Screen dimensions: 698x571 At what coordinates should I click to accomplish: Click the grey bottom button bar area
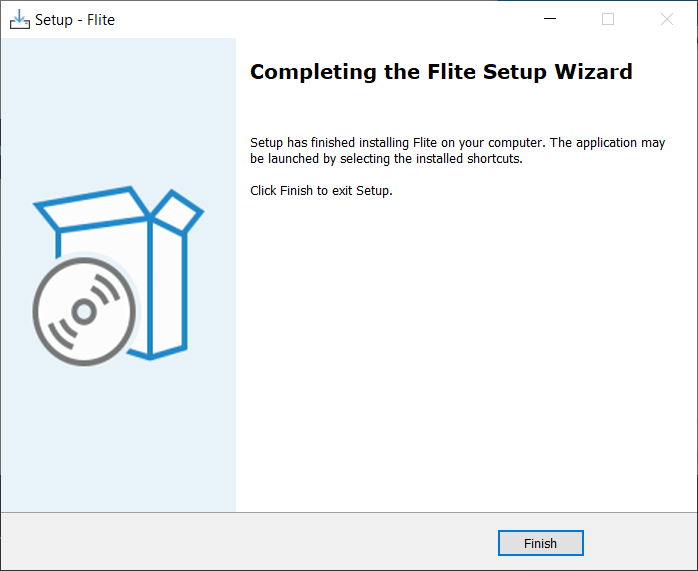pos(250,542)
